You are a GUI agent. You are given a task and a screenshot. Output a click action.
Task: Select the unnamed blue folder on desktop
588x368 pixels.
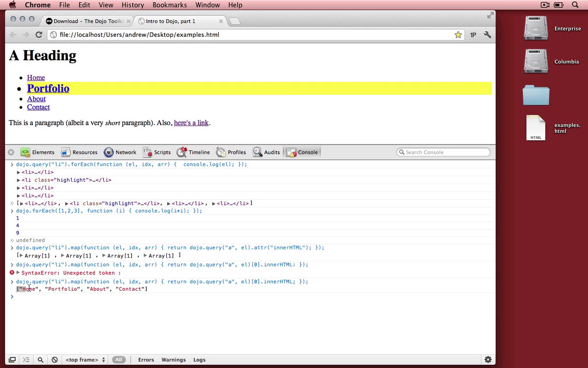[x=536, y=95]
